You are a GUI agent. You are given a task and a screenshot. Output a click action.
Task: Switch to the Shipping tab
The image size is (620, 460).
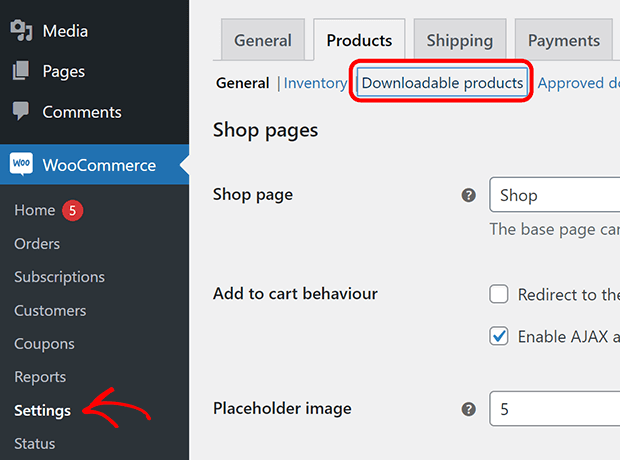(x=460, y=40)
